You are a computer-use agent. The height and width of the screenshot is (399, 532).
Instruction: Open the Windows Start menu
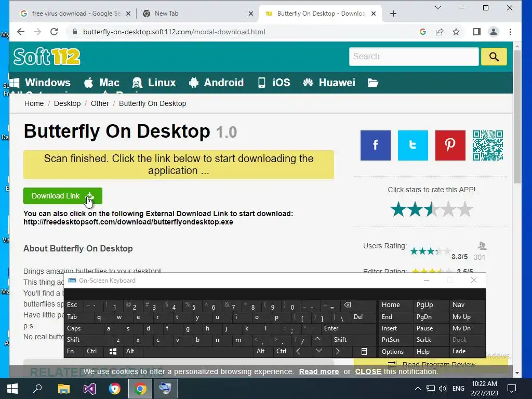[x=12, y=389]
